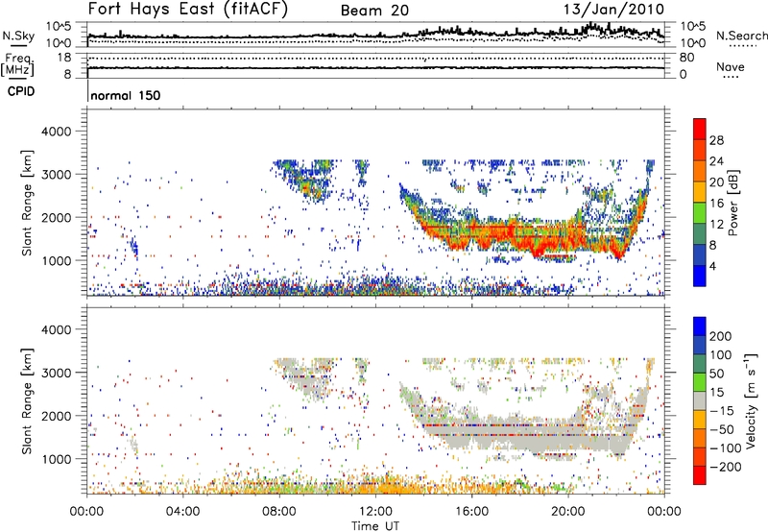768x532 pixels.
Task: Select the 'Freq. [MHz]' axis label
Action: click(17, 64)
